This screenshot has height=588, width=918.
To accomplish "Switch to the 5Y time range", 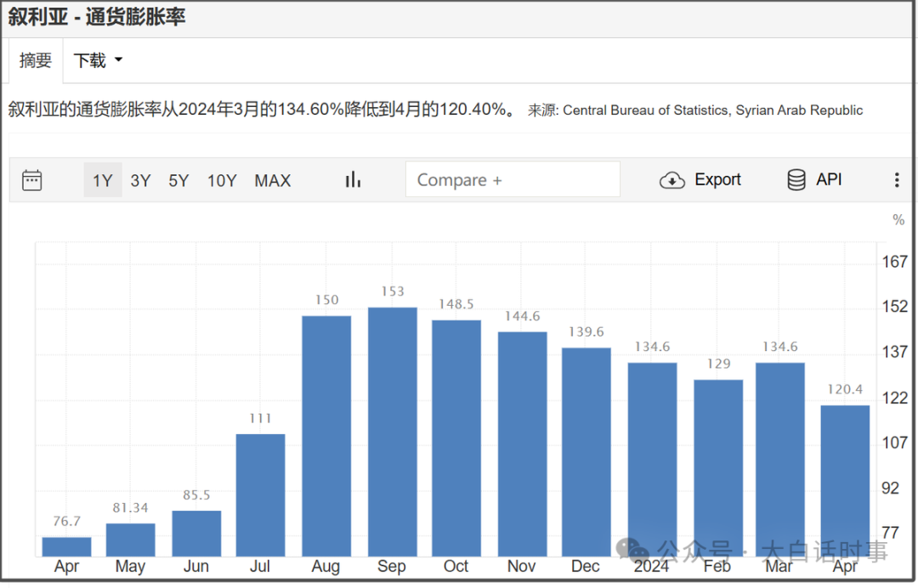I will (x=178, y=180).
